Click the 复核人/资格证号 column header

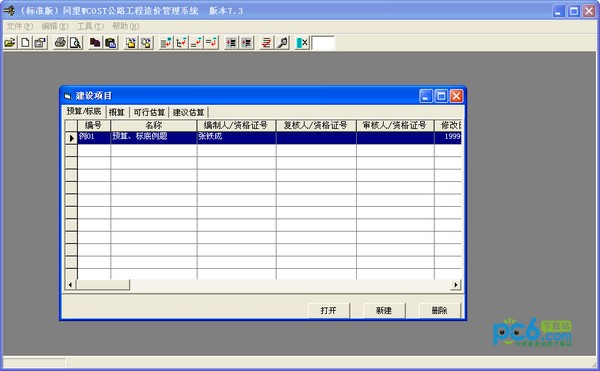(x=316, y=125)
